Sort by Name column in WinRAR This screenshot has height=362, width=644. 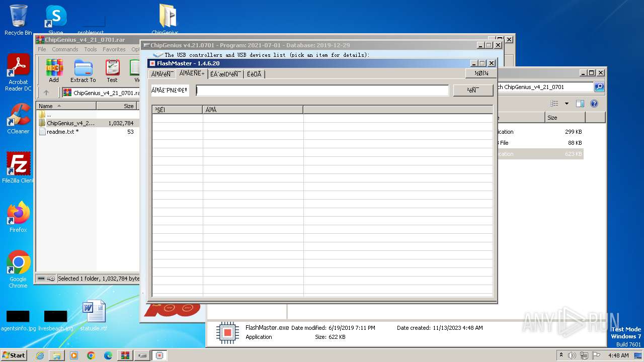coord(66,106)
